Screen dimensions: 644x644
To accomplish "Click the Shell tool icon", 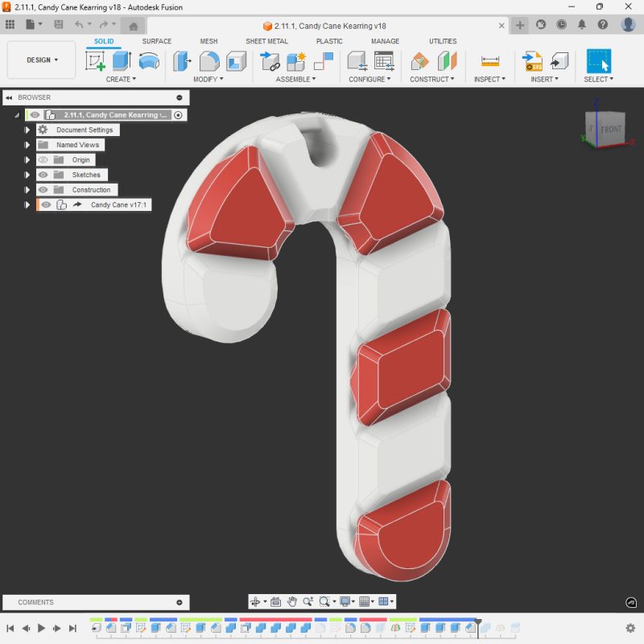I will click(236, 61).
